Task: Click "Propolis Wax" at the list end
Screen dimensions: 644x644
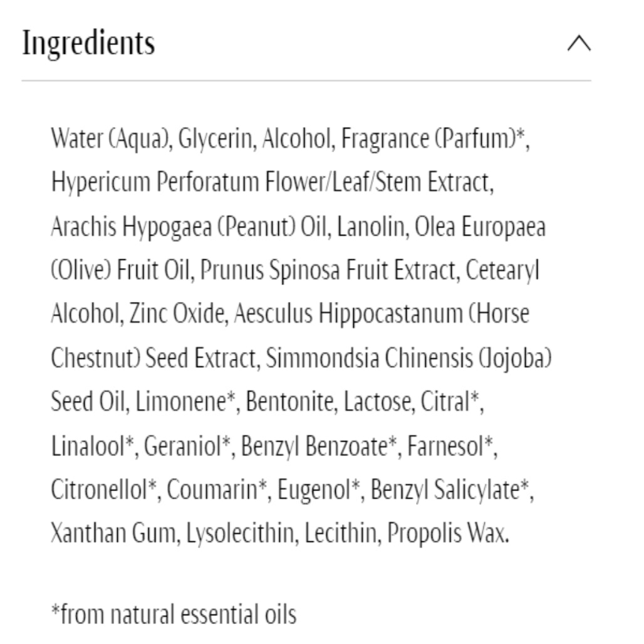Action: [447, 534]
